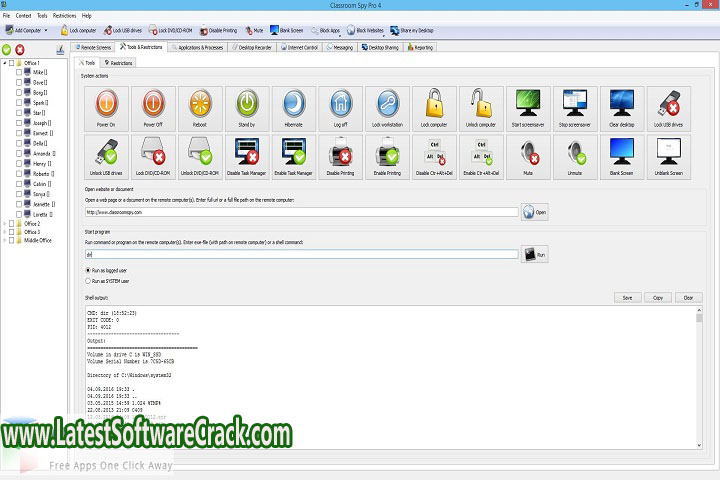The width and height of the screenshot is (720, 480).
Task: Collapse the Office 1 tree group
Action: click(5, 63)
